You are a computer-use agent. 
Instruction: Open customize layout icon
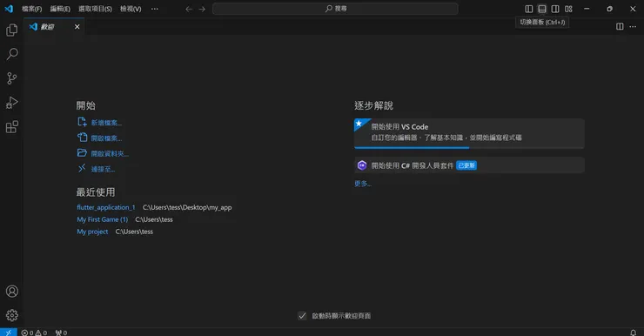[568, 9]
